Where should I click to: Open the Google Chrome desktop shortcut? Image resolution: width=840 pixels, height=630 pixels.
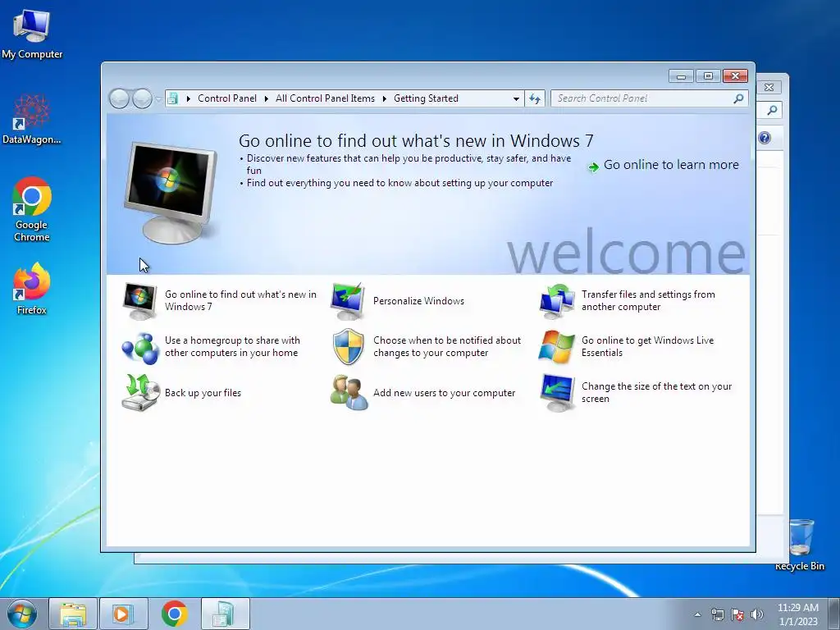[x=32, y=209]
